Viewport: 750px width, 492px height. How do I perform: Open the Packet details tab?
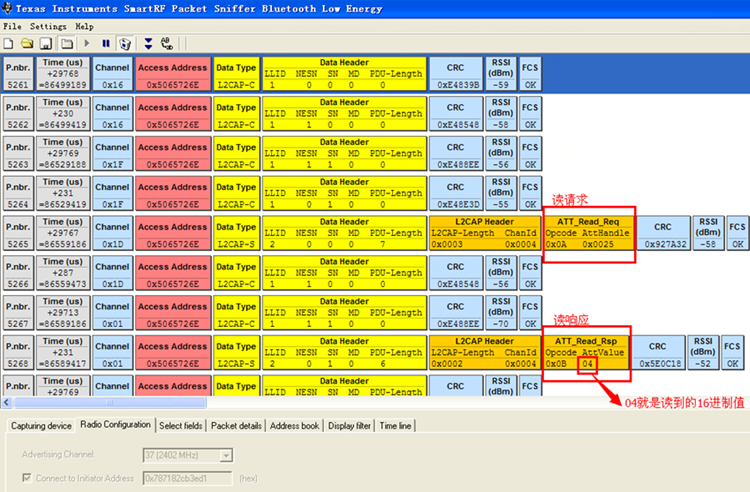pyautogui.click(x=236, y=426)
